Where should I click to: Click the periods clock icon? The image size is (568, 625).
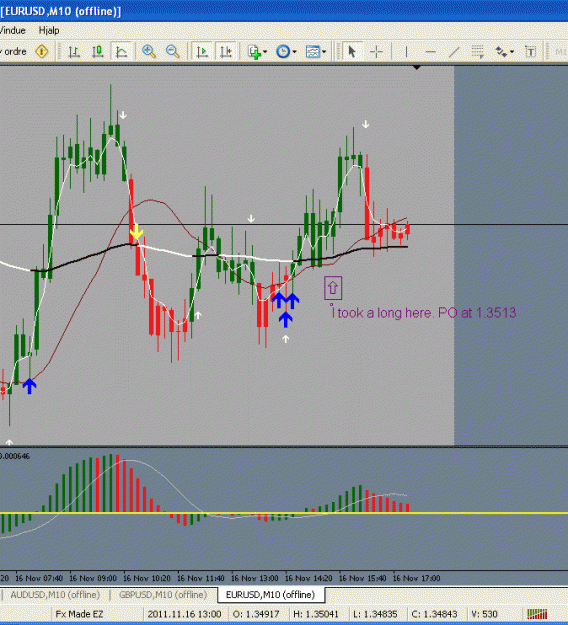[x=283, y=52]
